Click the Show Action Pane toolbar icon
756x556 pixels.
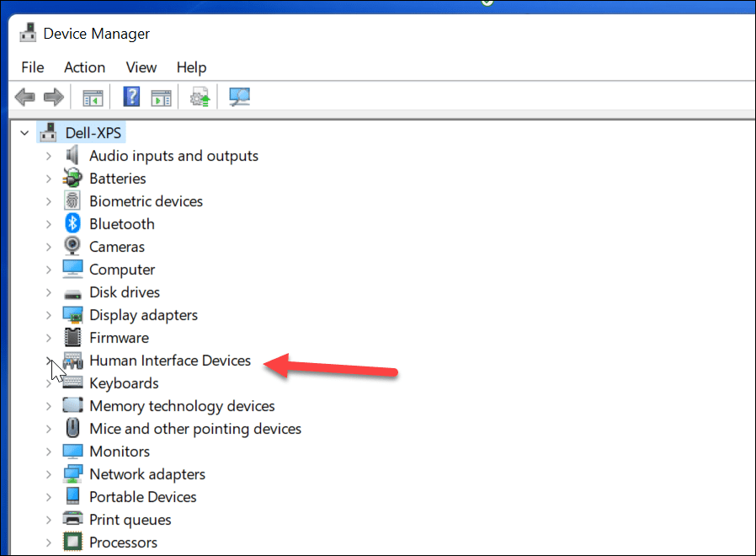click(161, 96)
